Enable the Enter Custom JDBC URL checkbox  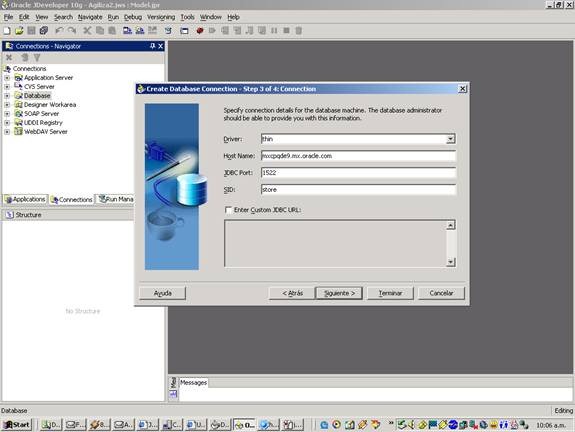tap(228, 210)
